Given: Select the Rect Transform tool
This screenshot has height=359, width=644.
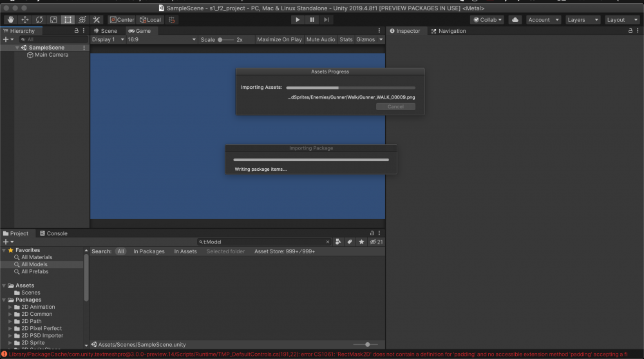Looking at the screenshot, I should tap(68, 20).
